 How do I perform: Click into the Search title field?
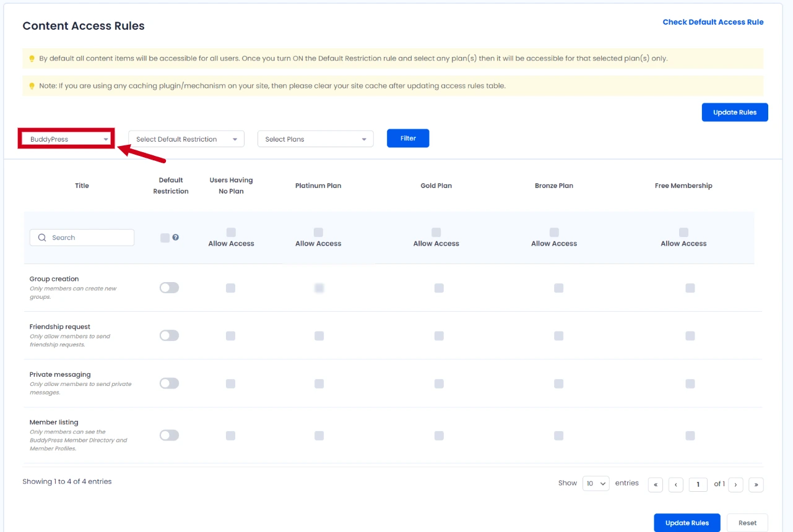click(x=82, y=238)
